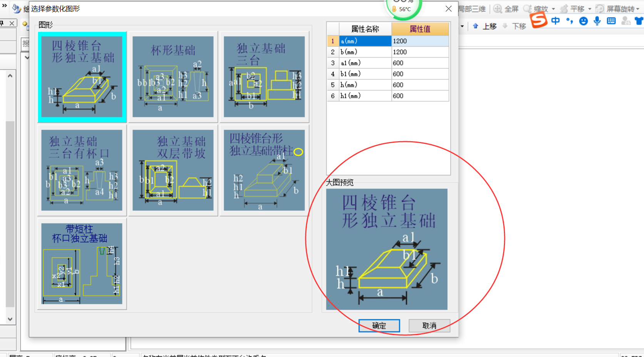
Task: Open the 缩放 dropdown arrow
Action: coord(554,9)
